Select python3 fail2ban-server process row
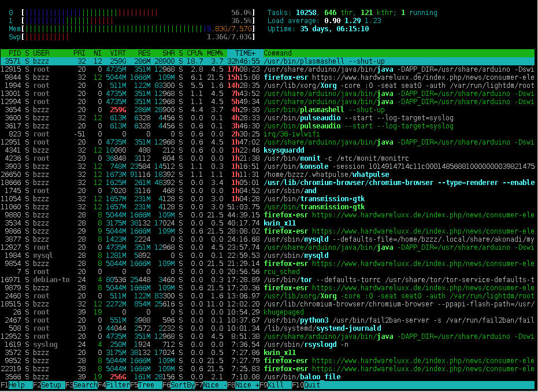This screenshot has width=538, height=392. pyautogui.click(x=268, y=320)
